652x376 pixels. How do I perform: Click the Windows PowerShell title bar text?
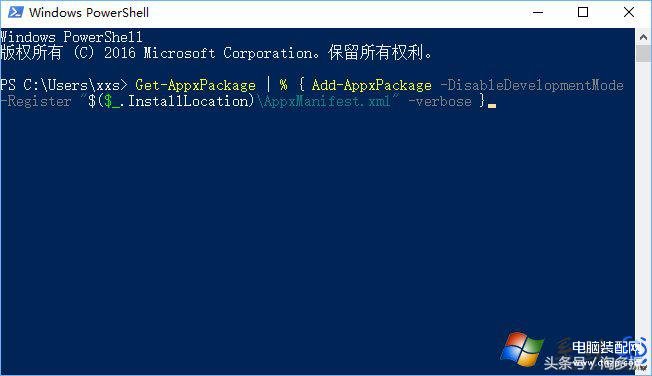[89, 12]
